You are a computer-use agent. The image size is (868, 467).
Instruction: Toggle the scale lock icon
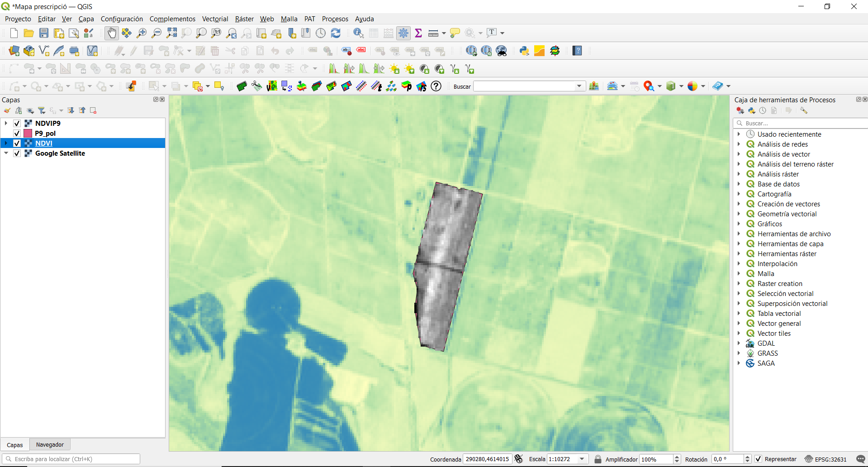598,459
